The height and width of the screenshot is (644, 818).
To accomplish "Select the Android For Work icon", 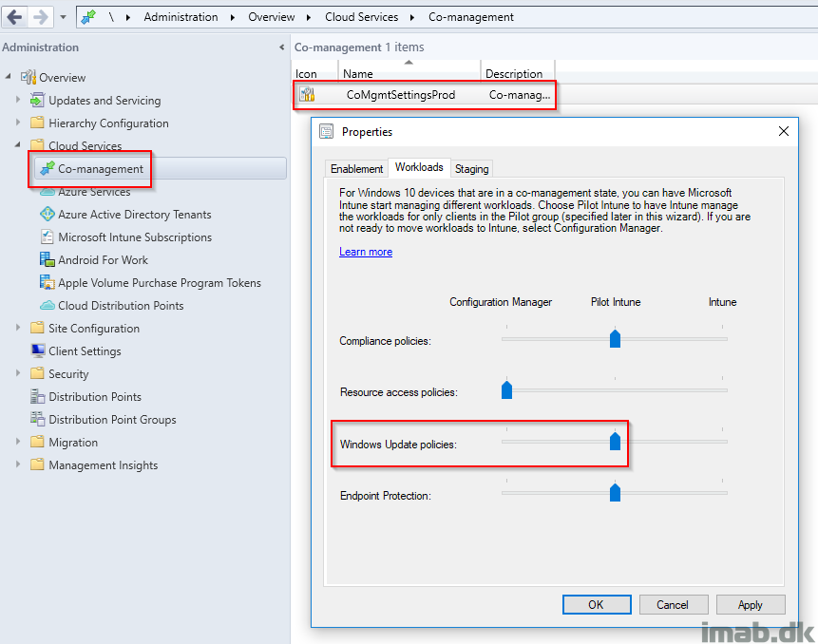I will 48,259.
